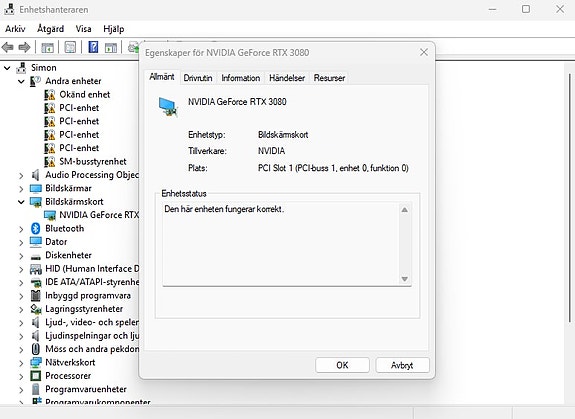Click the Nätverkskort category icon

click(36, 363)
